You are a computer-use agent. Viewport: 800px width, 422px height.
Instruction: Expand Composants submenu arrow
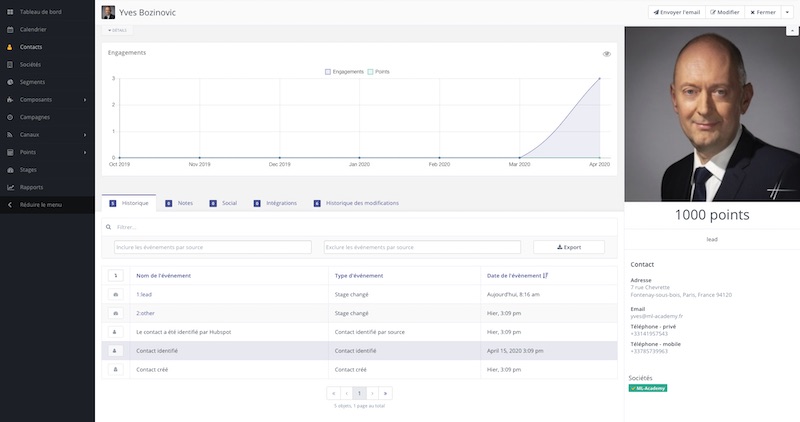85,100
